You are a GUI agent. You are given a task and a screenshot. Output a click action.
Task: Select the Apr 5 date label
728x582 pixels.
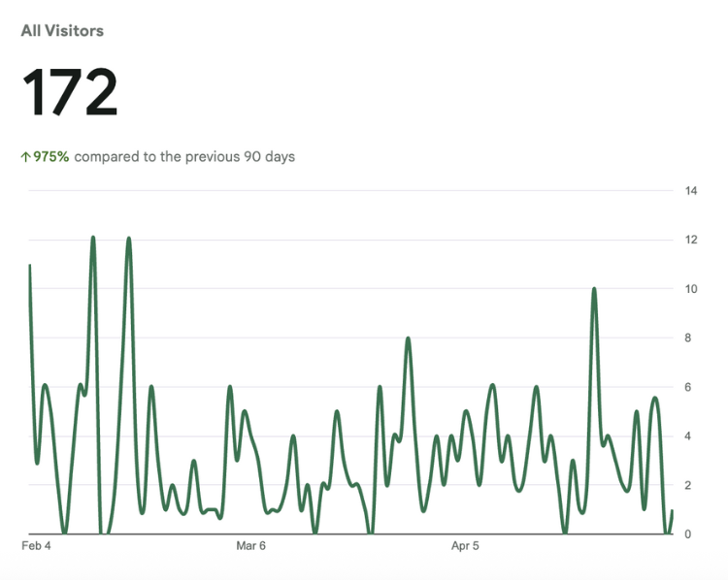point(465,546)
